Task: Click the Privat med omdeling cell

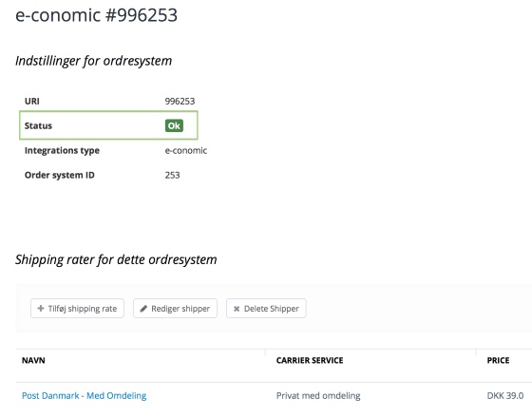Action: click(318, 395)
